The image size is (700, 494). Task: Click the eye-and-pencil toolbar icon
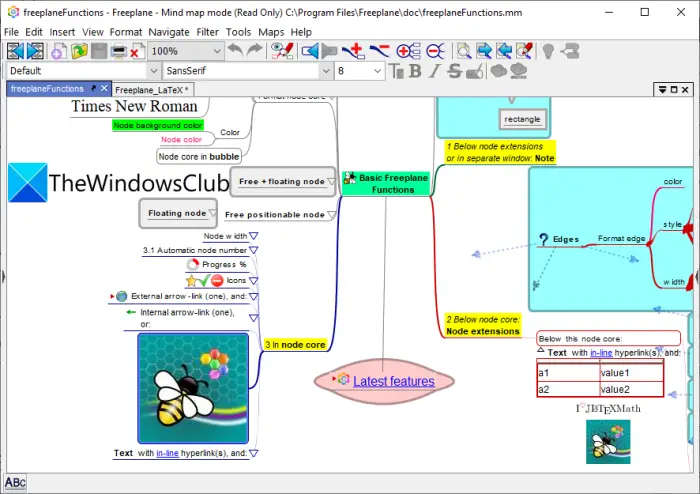tap(282, 51)
